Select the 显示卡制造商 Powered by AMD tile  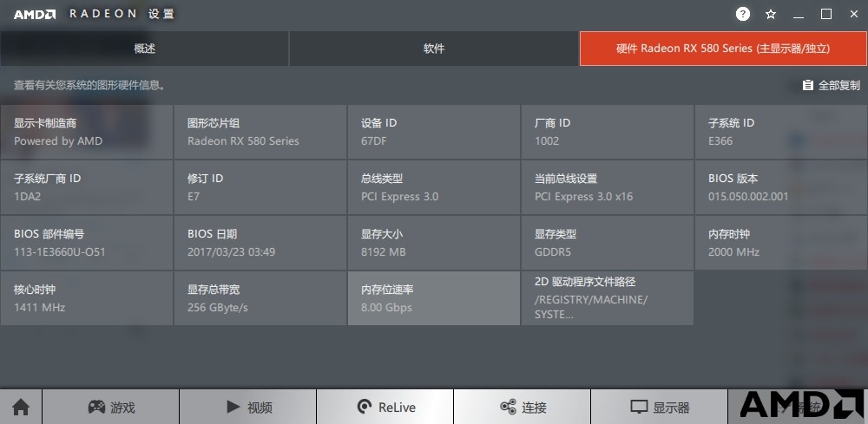86,132
